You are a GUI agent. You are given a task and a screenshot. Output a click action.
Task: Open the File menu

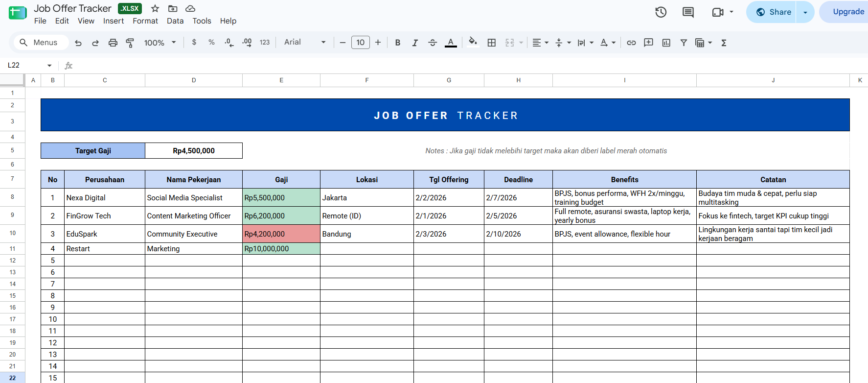coord(40,21)
